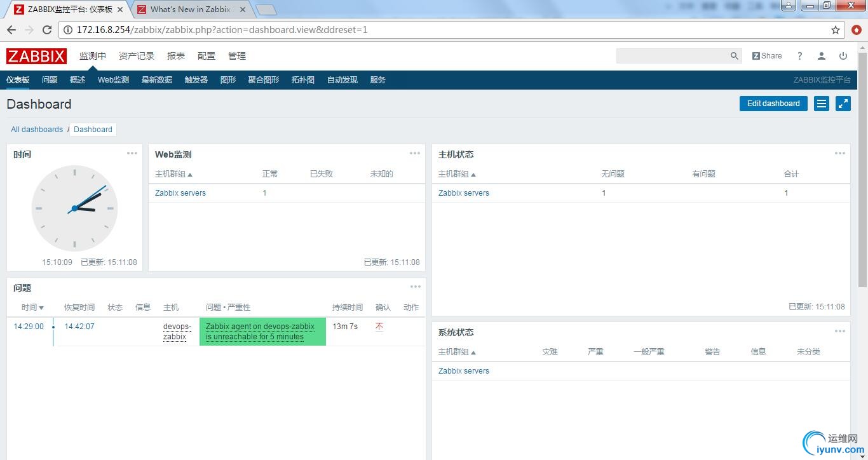
Task: Open the 主机状态 widget options menu
Action: (840, 153)
